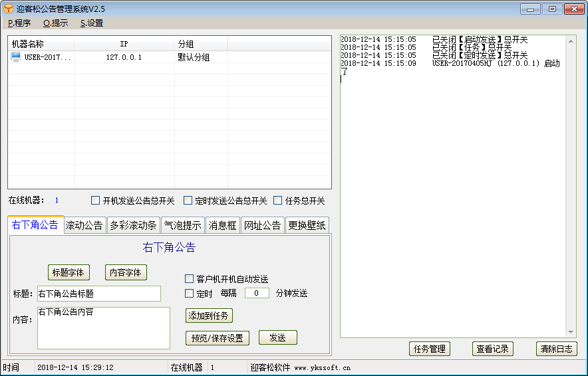This screenshot has width=588, height=376.
Task: Click status bar time 2018-12-14 15:29:12
Action: click(x=75, y=368)
